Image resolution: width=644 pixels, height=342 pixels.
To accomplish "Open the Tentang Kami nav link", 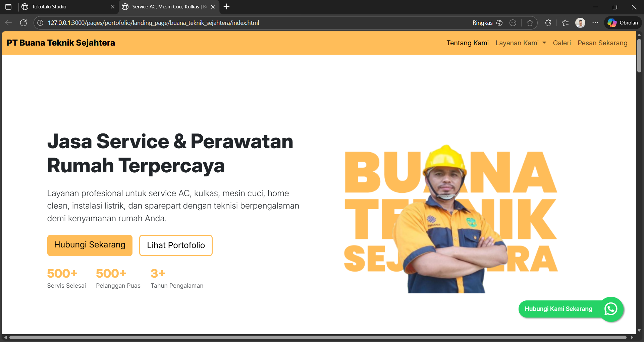I will click(x=467, y=43).
